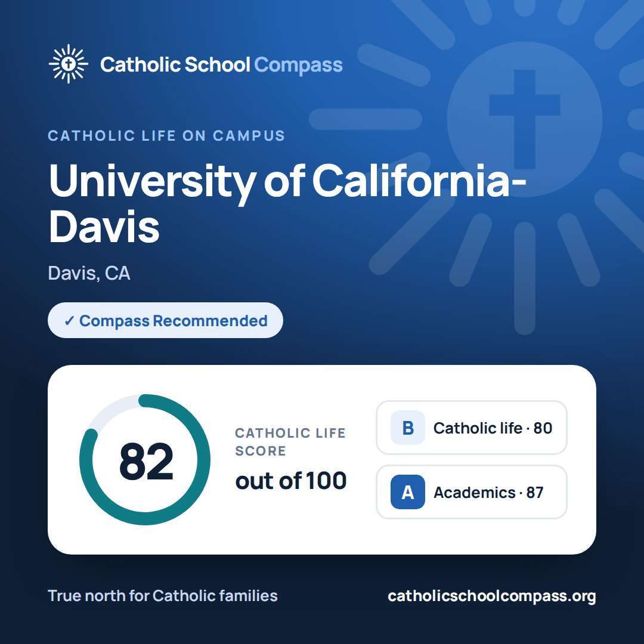Image resolution: width=644 pixels, height=644 pixels.
Task: Click the large 82 score number
Action: pos(146,462)
